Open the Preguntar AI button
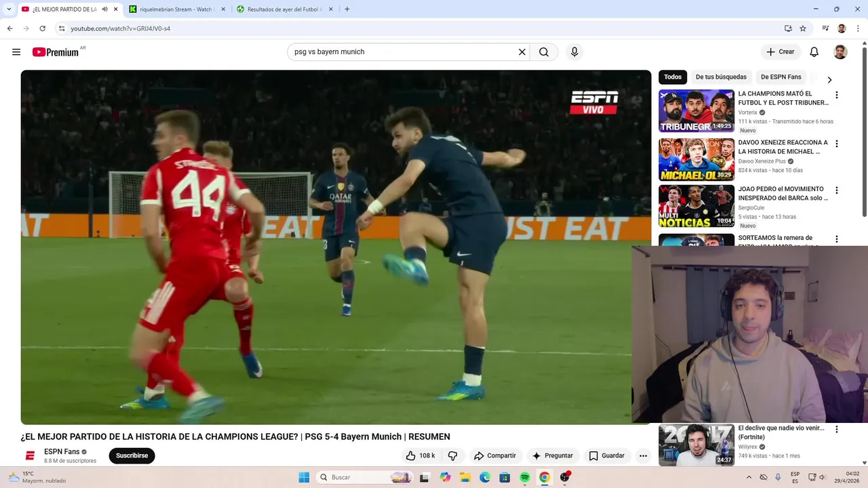 pyautogui.click(x=553, y=455)
